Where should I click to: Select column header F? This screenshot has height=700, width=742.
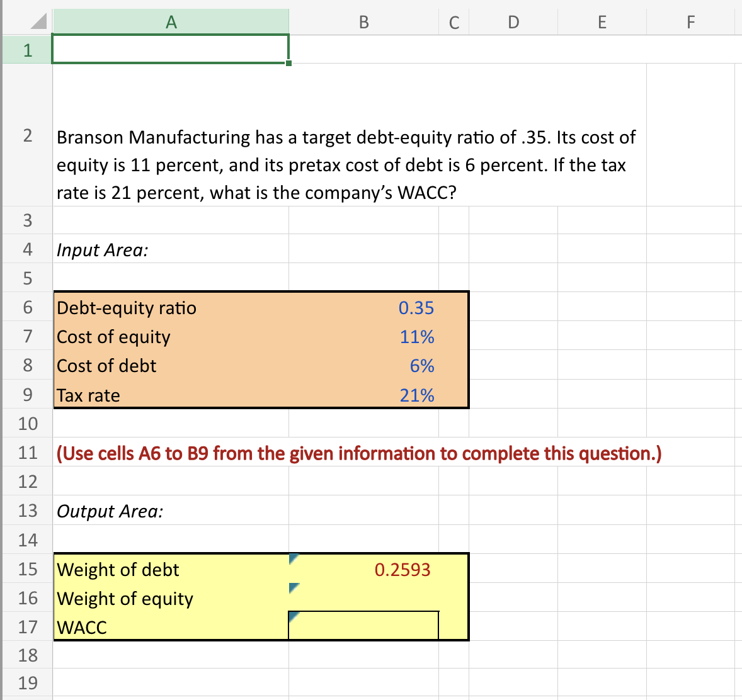point(691,21)
